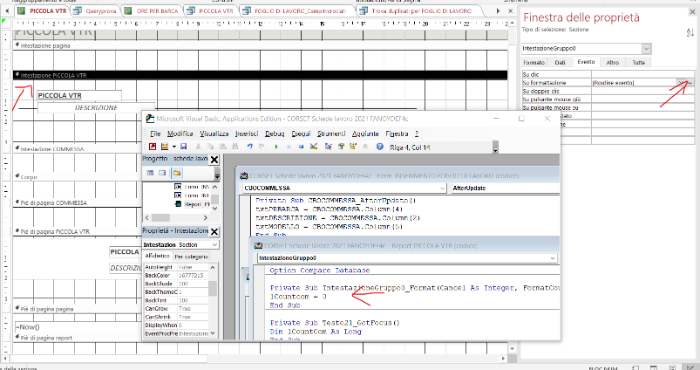Image resolution: width=700 pixels, height=370 pixels.
Task: Select the DESCRIZIONE control in PICCOLA VTR header
Action: point(96,108)
